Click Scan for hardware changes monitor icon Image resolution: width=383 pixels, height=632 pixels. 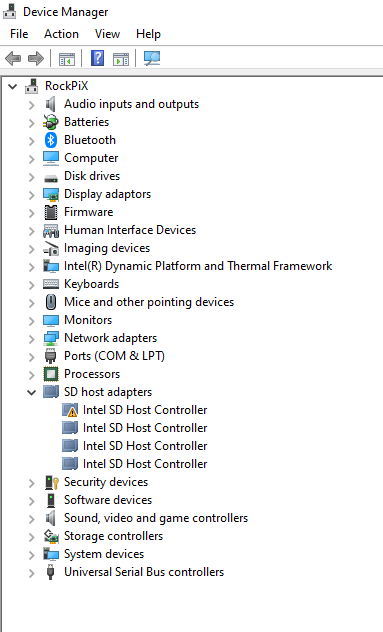(152, 58)
